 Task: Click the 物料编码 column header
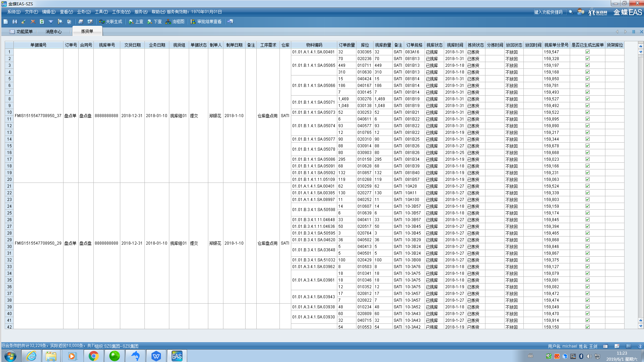click(314, 45)
